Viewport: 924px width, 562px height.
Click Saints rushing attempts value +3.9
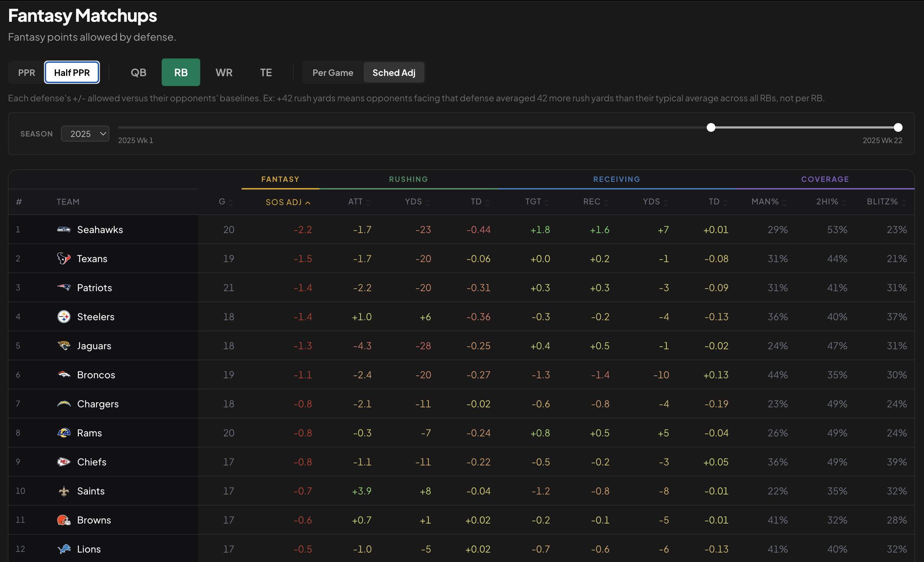[362, 491]
